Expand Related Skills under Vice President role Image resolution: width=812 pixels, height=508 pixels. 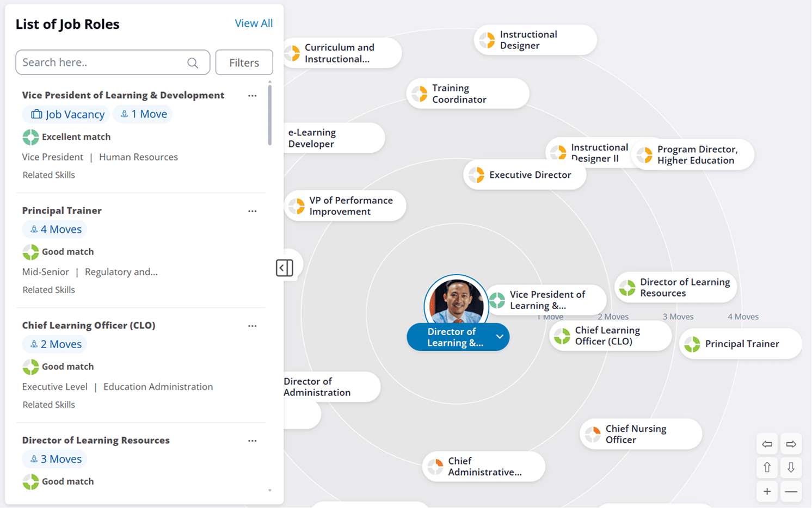(49, 175)
